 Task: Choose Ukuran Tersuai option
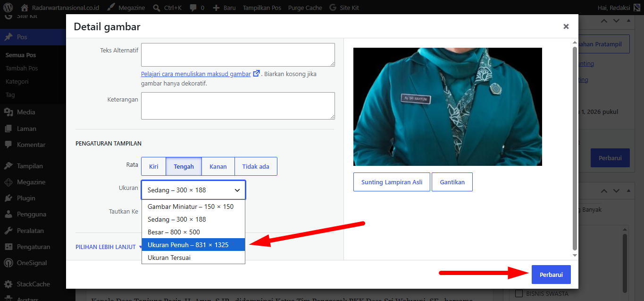click(x=193, y=258)
